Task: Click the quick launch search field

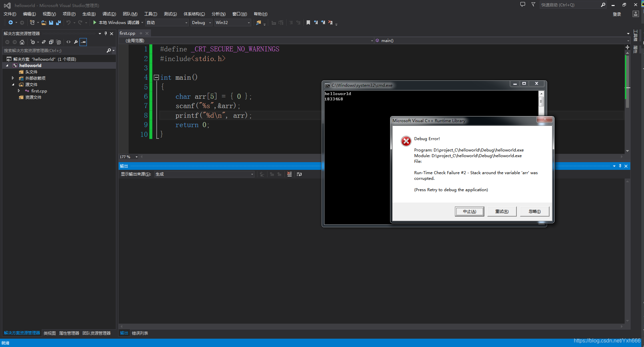Action: (570, 5)
